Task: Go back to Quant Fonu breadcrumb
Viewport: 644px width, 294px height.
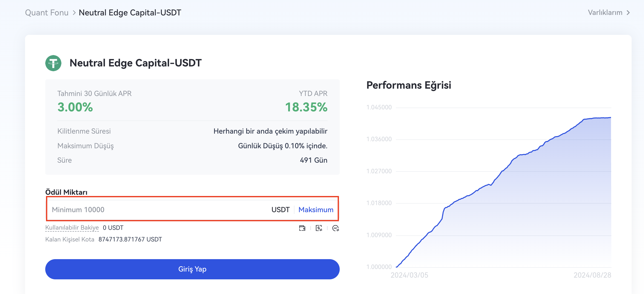Action: tap(47, 13)
